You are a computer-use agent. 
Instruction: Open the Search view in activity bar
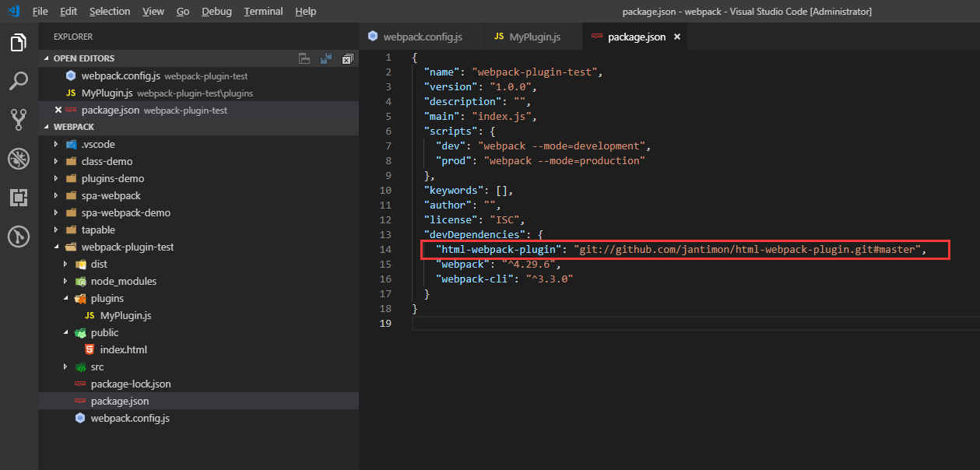[19, 81]
